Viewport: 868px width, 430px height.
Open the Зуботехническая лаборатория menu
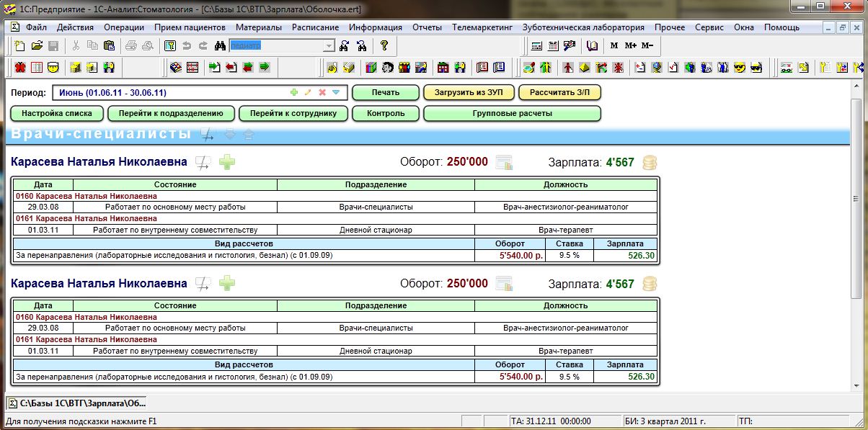[583, 27]
